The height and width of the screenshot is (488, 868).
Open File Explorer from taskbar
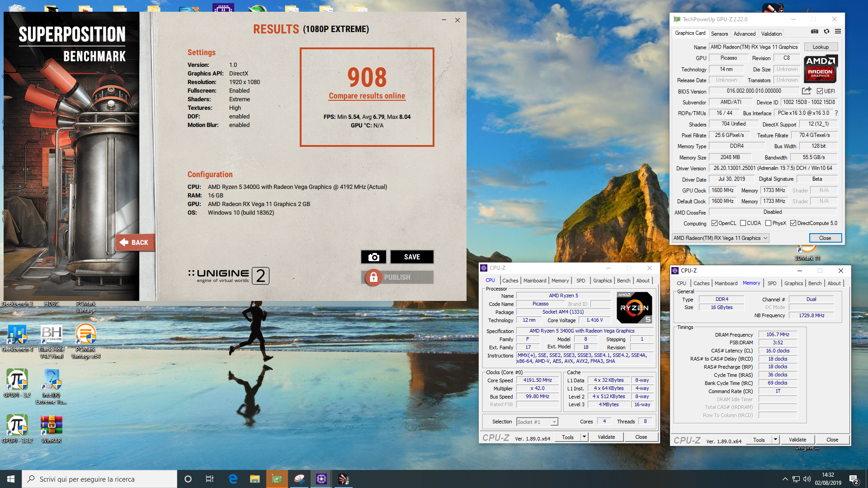255,479
